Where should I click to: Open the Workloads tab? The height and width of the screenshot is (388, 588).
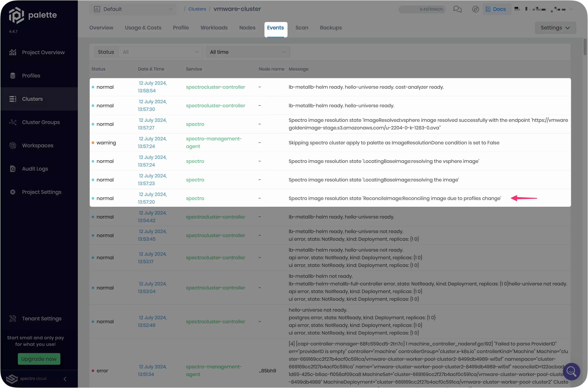pos(214,28)
